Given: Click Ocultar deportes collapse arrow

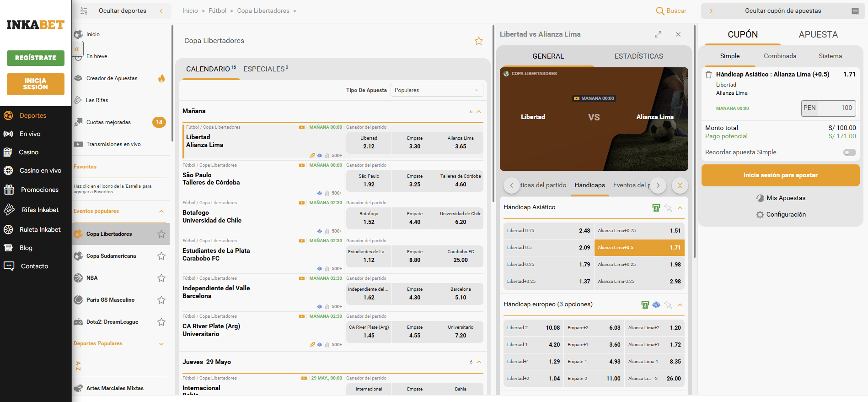Looking at the screenshot, I should [161, 11].
